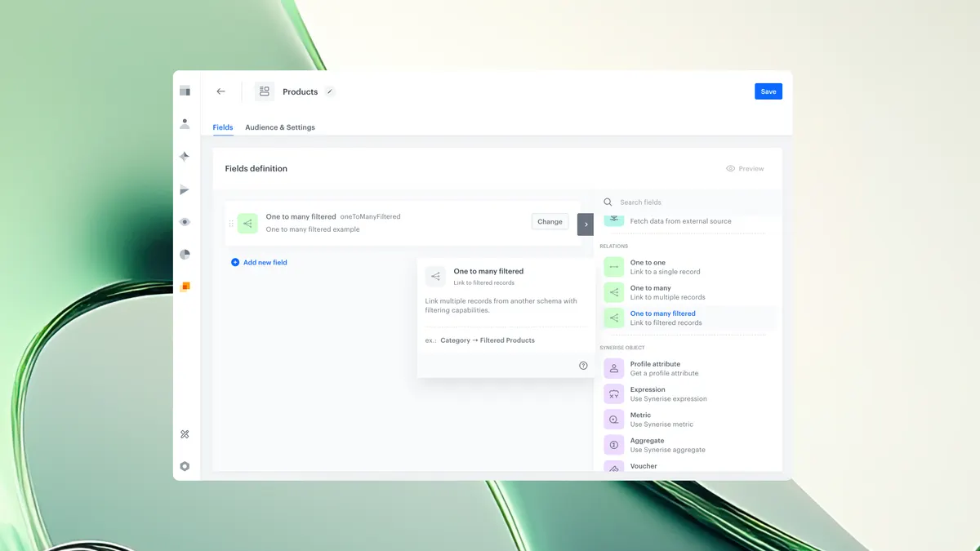Go back using the left arrow
980x551 pixels.
point(220,91)
